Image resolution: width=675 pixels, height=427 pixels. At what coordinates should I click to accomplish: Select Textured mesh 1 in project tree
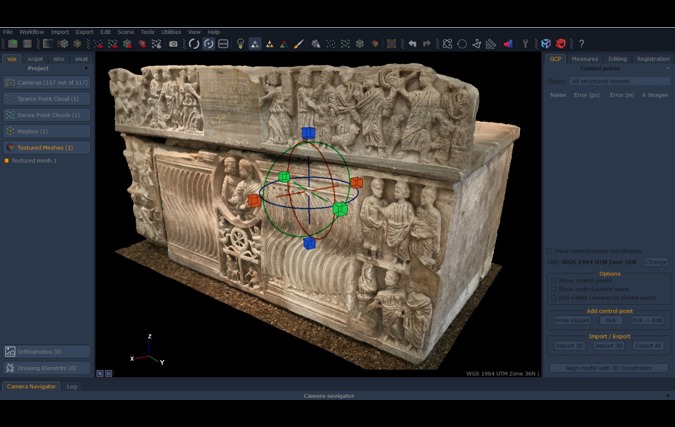coord(34,161)
